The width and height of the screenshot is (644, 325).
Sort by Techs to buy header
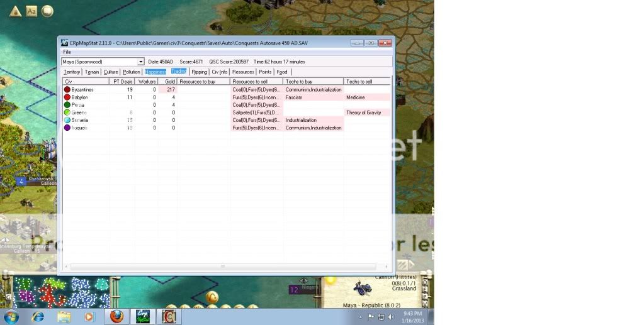[x=314, y=82]
